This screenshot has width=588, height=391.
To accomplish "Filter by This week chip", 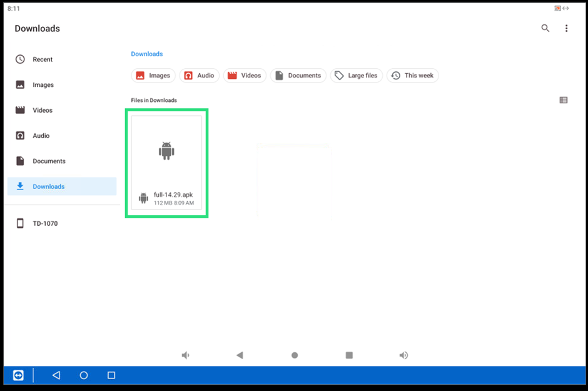I will tap(412, 75).
